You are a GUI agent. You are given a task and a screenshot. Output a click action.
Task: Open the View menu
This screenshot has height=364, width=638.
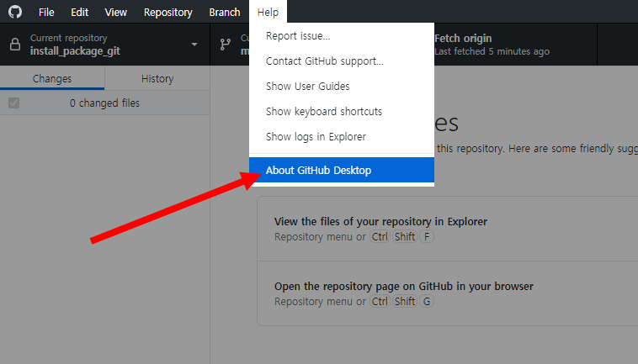click(x=115, y=12)
